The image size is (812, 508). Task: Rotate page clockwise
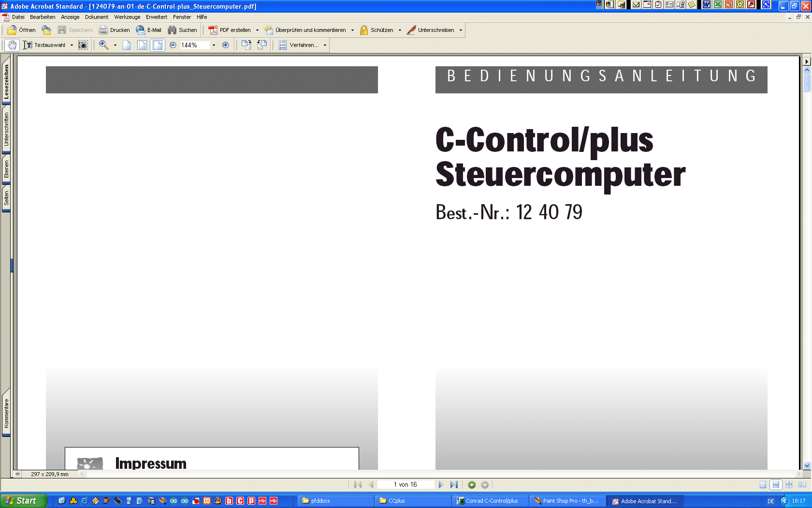coord(246,45)
